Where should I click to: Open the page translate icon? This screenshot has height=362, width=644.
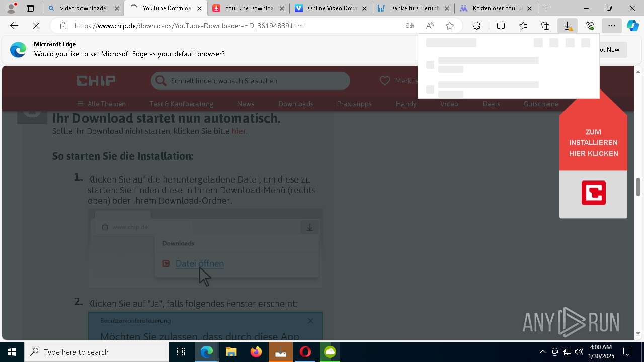(410, 26)
